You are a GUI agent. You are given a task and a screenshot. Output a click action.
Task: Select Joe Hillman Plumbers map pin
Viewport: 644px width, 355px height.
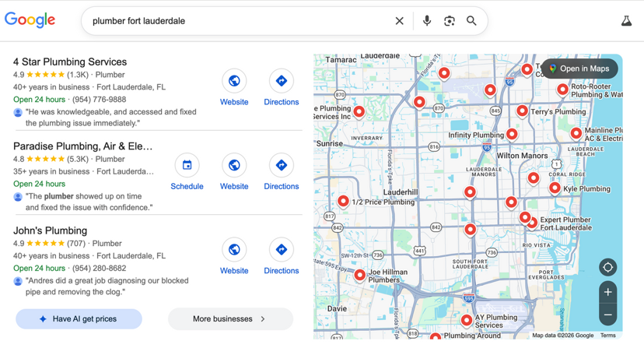point(360,275)
